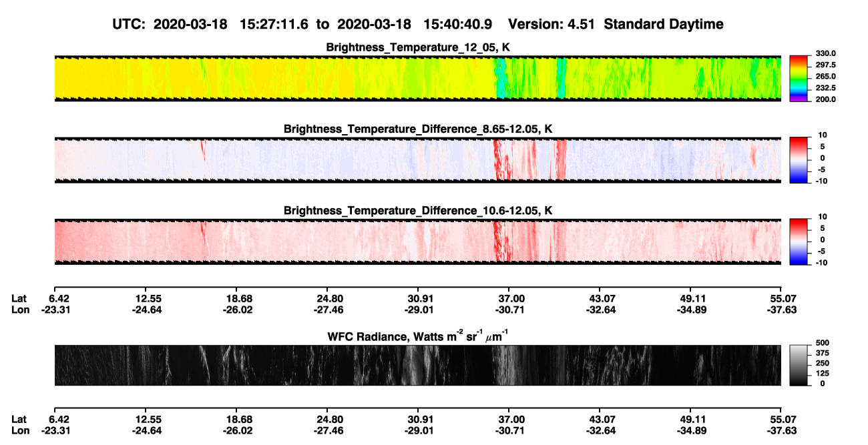Click latitude 6.42 on the bottom axis

click(x=58, y=419)
